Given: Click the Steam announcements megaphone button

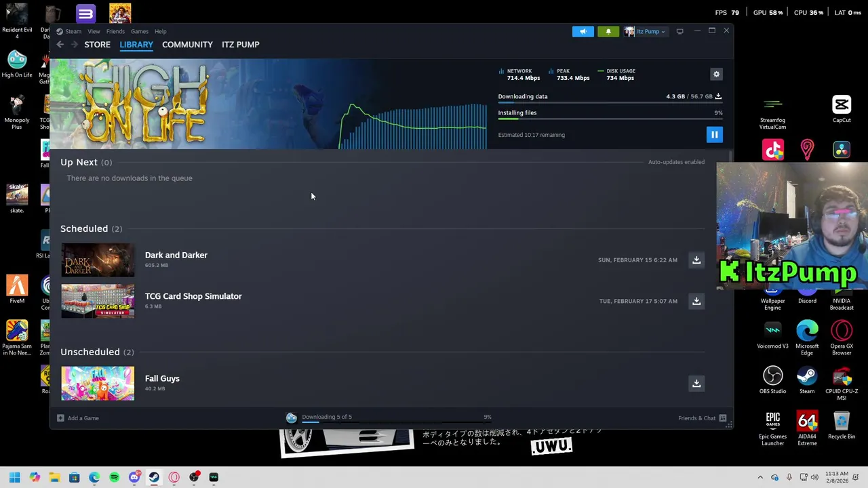Looking at the screenshot, I should (x=583, y=31).
